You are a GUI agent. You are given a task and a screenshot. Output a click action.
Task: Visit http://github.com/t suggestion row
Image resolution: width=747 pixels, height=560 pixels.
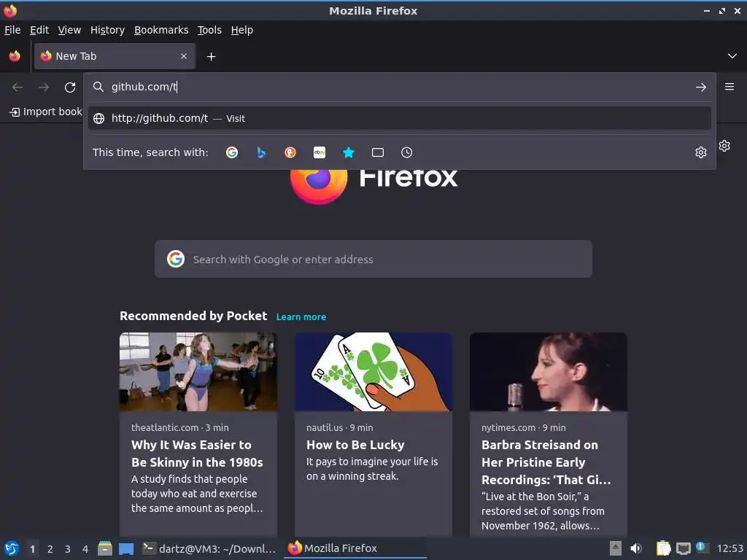click(x=400, y=118)
